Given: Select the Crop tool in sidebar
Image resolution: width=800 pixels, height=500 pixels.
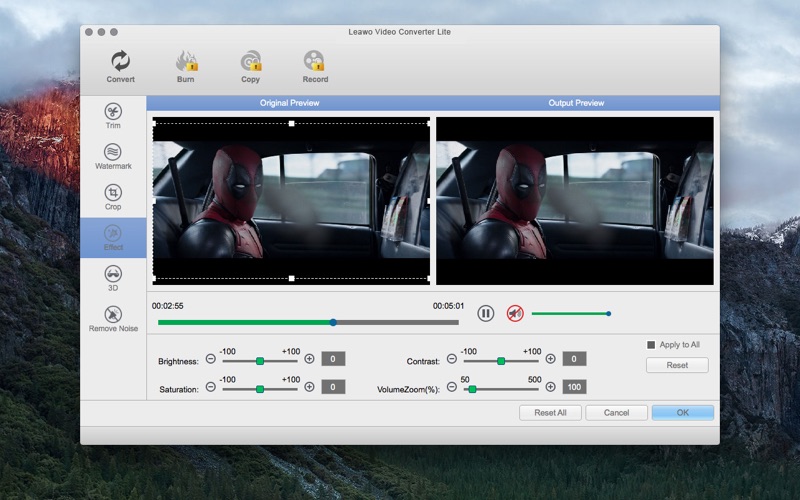Looking at the screenshot, I should (x=113, y=197).
